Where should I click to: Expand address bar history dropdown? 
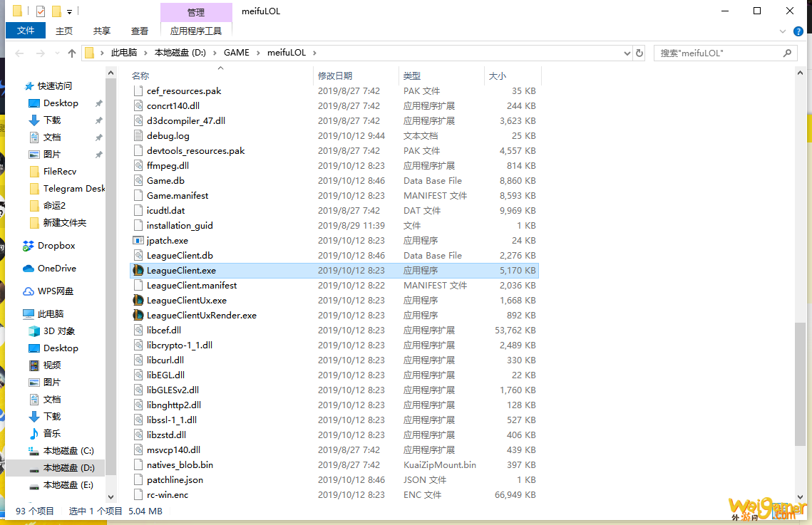point(627,53)
